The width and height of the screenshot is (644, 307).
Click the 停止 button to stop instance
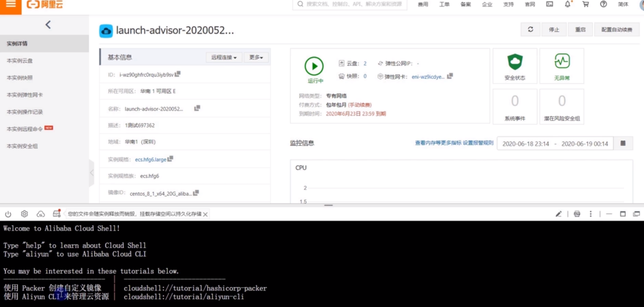pos(554,29)
